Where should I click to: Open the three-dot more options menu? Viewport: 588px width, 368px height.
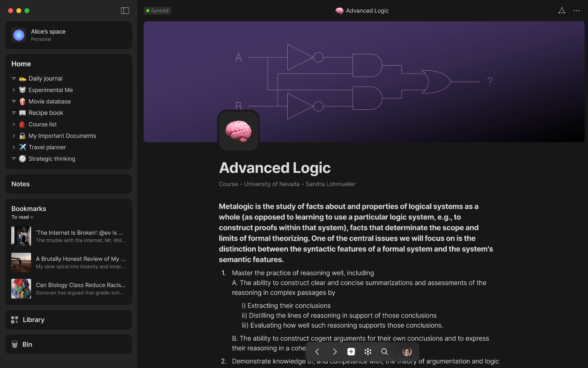click(x=576, y=11)
